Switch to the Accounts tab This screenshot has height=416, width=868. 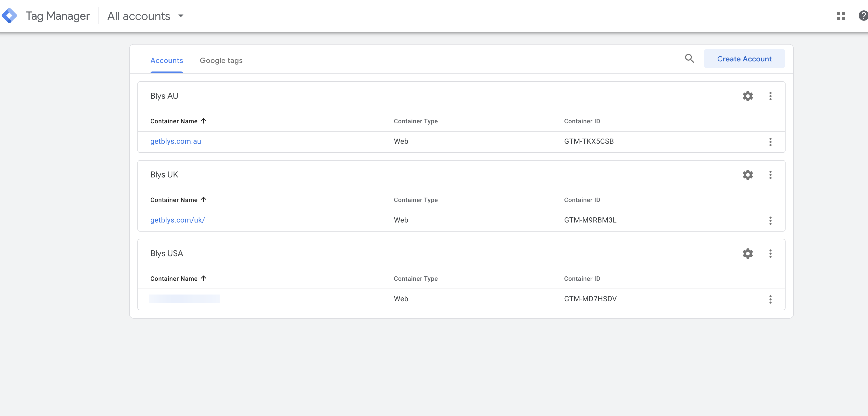click(x=166, y=61)
